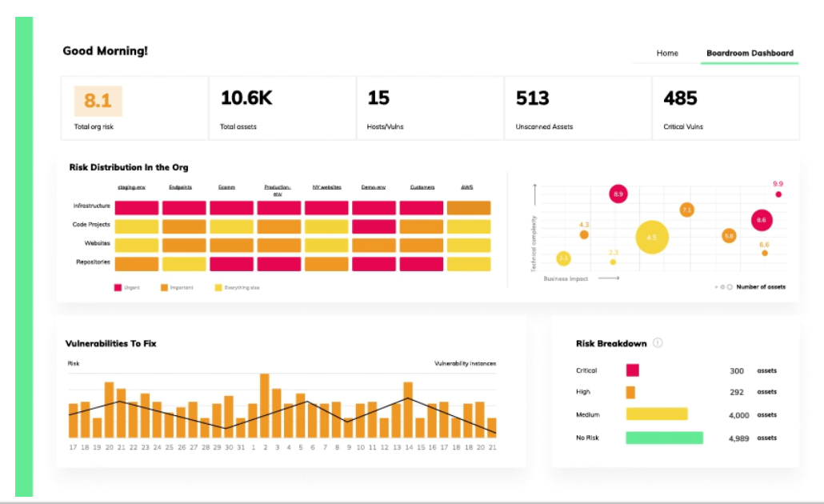The image size is (824, 504).
Task: Open the 10.6K Total assets card
Action: click(282, 108)
